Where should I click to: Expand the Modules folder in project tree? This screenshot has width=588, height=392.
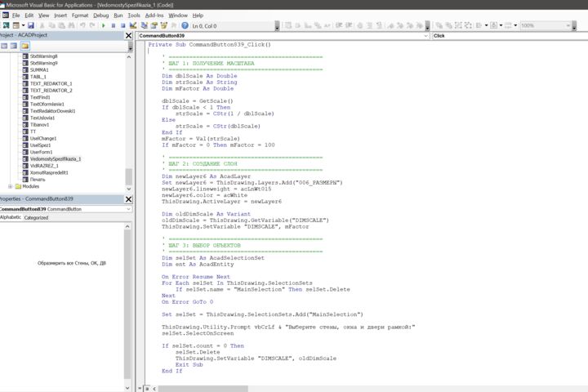10,186
